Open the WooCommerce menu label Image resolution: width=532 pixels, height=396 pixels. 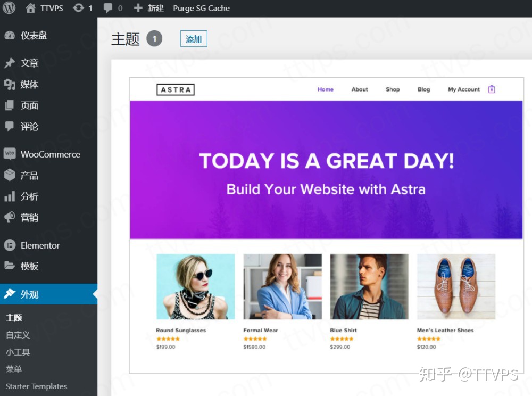(51, 154)
